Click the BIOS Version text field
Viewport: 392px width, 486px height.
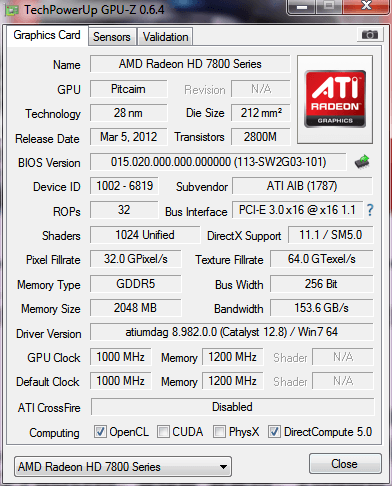218,162
